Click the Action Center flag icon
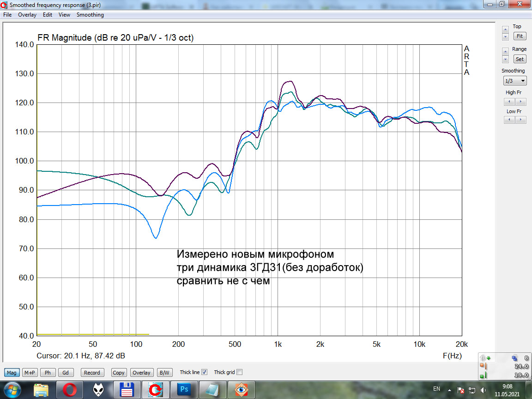The height and width of the screenshot is (399, 532). tap(460, 390)
